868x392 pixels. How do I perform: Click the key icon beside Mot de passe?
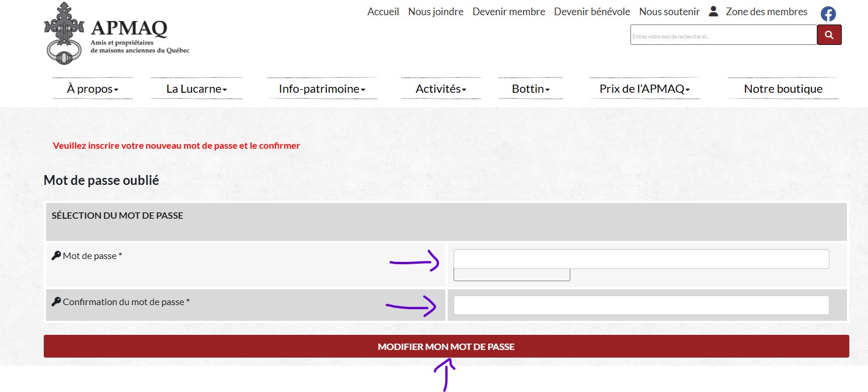tap(56, 256)
